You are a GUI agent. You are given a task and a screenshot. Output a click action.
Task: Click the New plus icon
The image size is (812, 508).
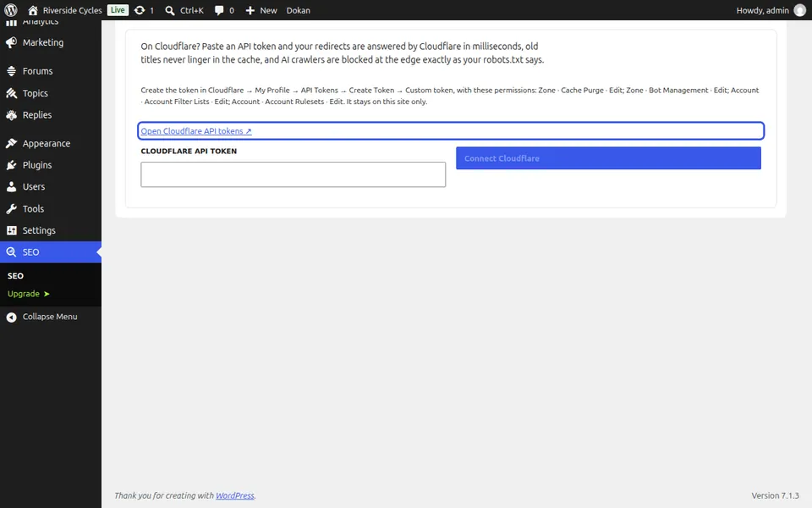click(250, 10)
